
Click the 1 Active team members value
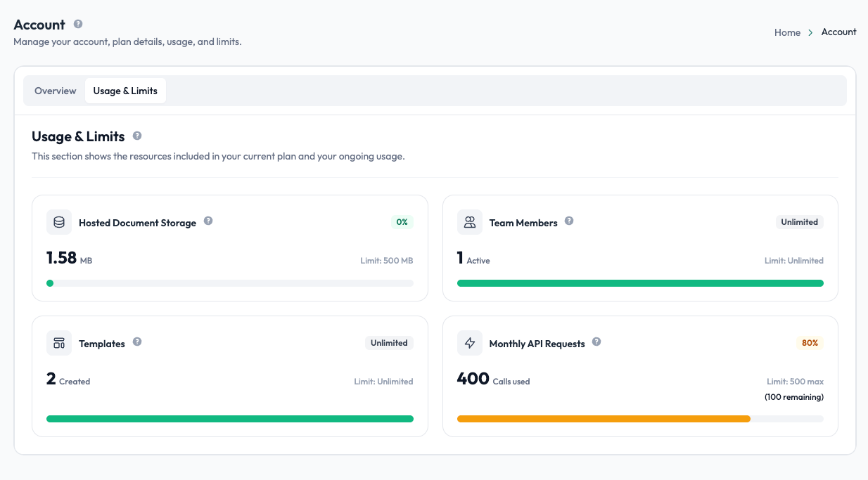click(x=473, y=259)
